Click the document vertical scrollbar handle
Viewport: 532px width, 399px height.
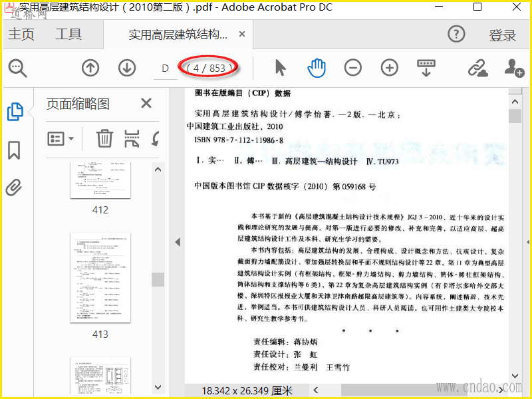pos(515,116)
